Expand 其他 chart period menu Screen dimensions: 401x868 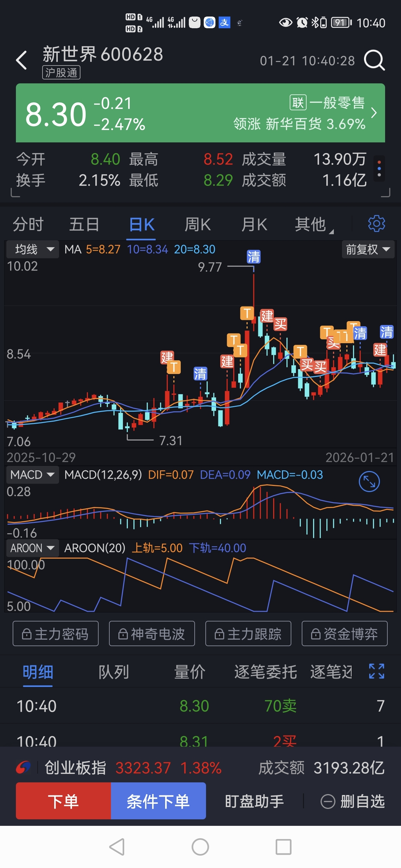point(313,224)
